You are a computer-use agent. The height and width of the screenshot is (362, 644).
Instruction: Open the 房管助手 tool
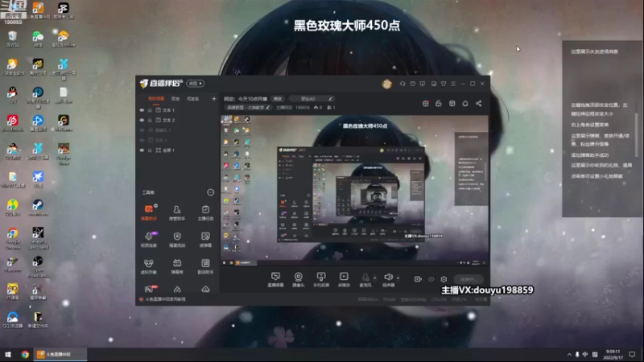(x=177, y=212)
